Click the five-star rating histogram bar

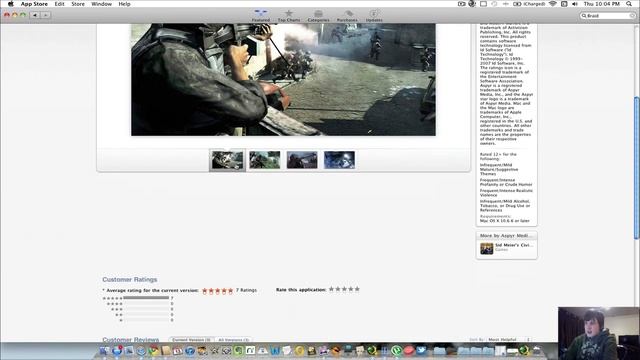146,298
